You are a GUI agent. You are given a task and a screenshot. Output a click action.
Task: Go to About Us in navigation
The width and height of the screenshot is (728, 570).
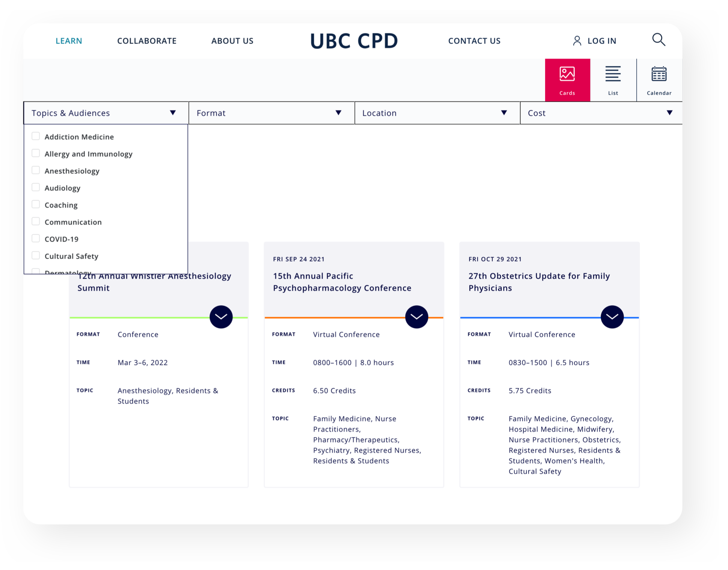(232, 41)
